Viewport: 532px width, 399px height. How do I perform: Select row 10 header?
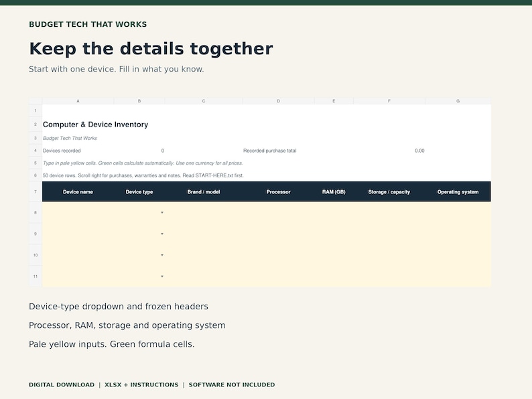click(36, 255)
